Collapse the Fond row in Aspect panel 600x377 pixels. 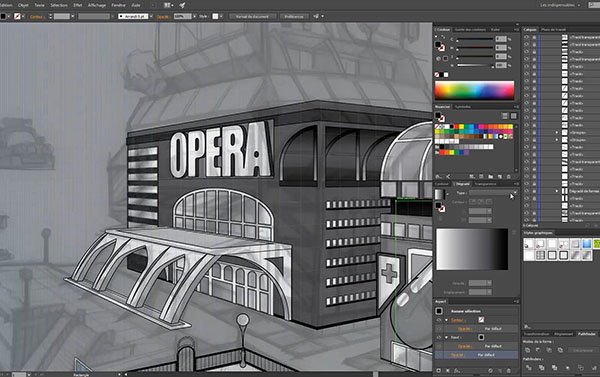447,337
